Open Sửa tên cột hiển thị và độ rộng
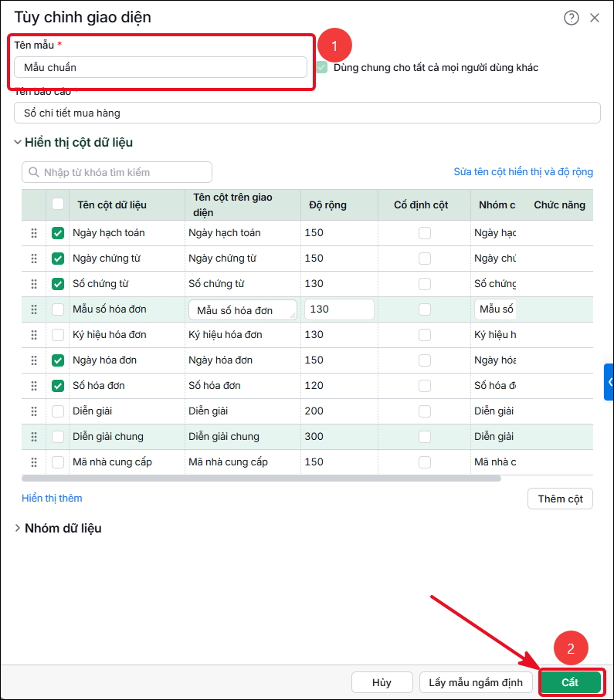 point(524,172)
